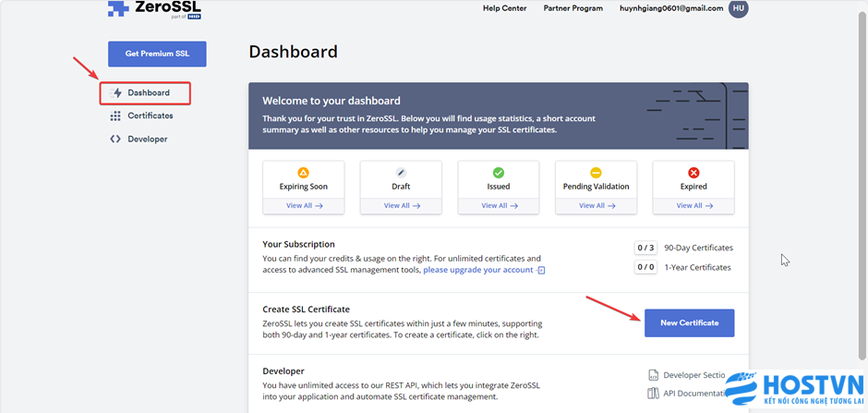Click the upgrade account external link icon

coord(541,271)
